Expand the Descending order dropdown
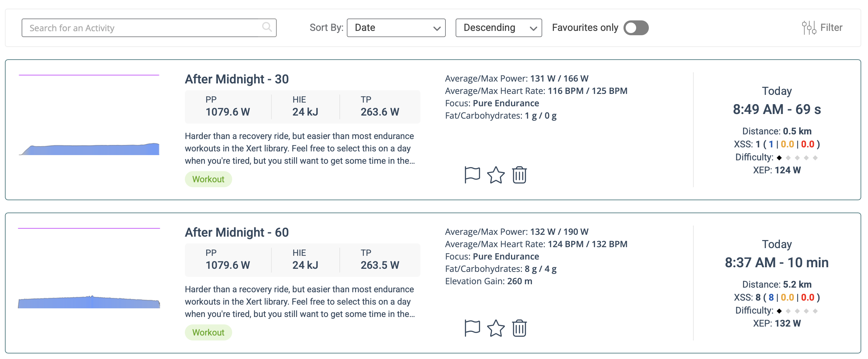 coord(498,27)
